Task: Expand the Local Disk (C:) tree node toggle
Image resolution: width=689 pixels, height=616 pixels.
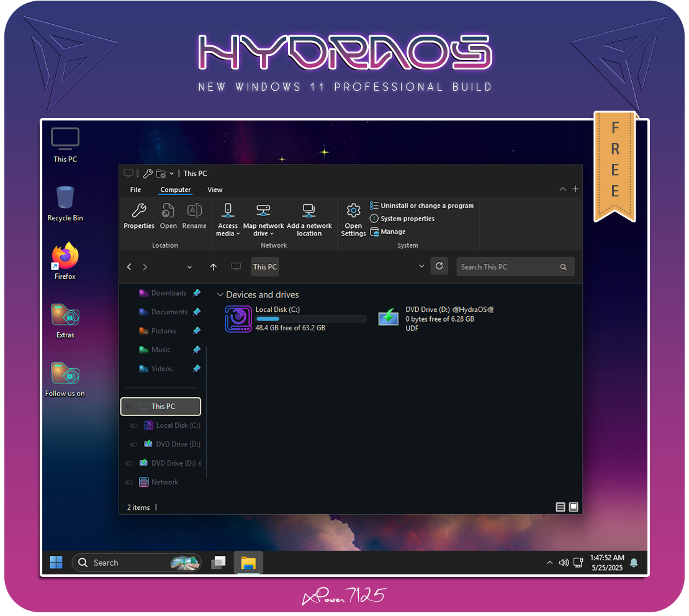Action: pyautogui.click(x=134, y=425)
